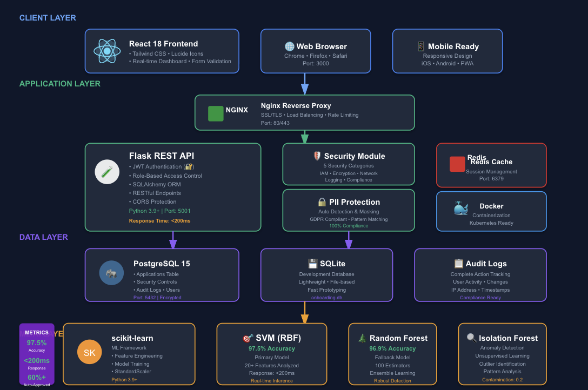This screenshot has width=588, height=390.
Task: Click the Docker whale icon
Action: (461, 209)
